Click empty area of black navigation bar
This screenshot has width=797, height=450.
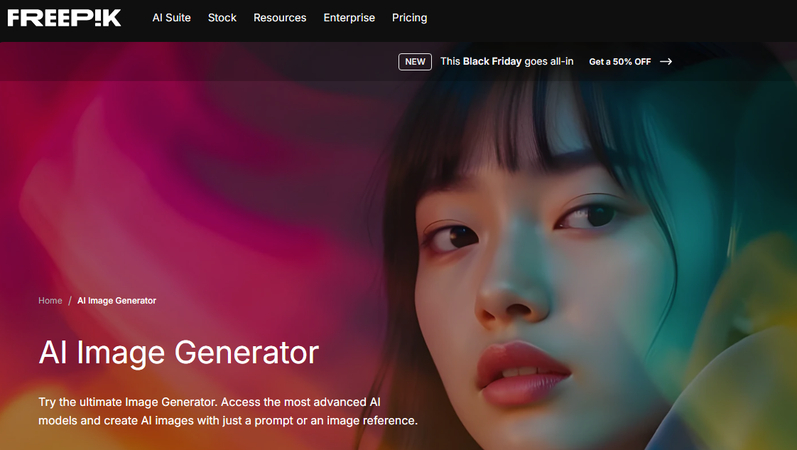click(610, 20)
